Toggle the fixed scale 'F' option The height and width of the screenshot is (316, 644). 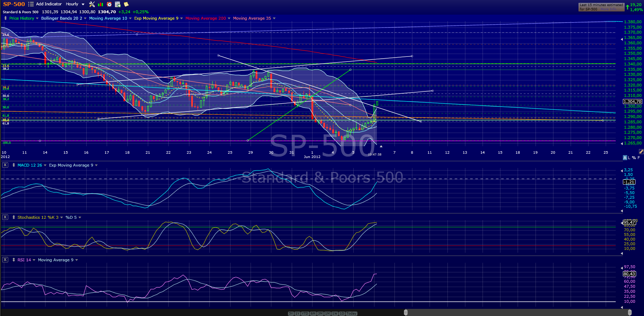pos(639,158)
